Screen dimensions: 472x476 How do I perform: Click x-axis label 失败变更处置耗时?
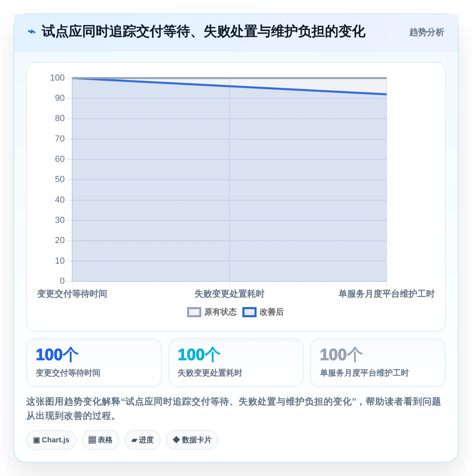pos(230,294)
